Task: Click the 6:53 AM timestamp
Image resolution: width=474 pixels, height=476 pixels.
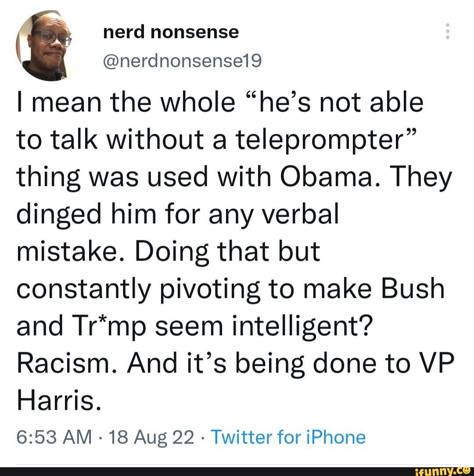Action: tap(61, 437)
